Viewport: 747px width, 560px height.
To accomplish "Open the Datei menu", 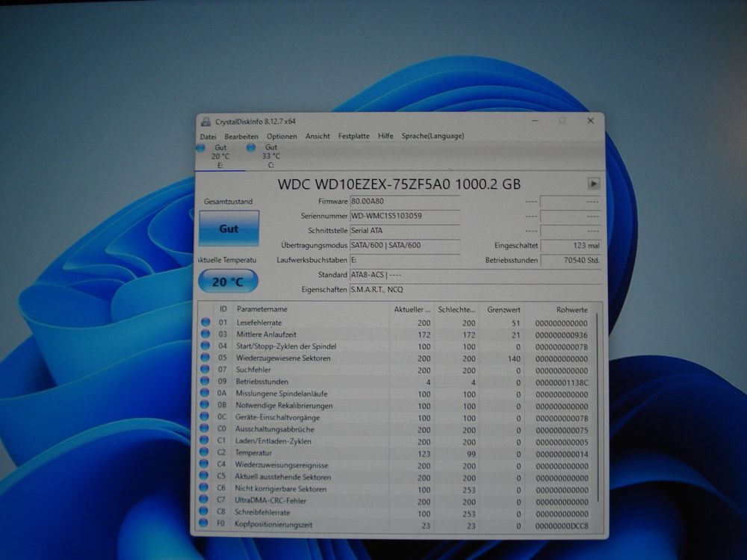I will pyautogui.click(x=208, y=136).
